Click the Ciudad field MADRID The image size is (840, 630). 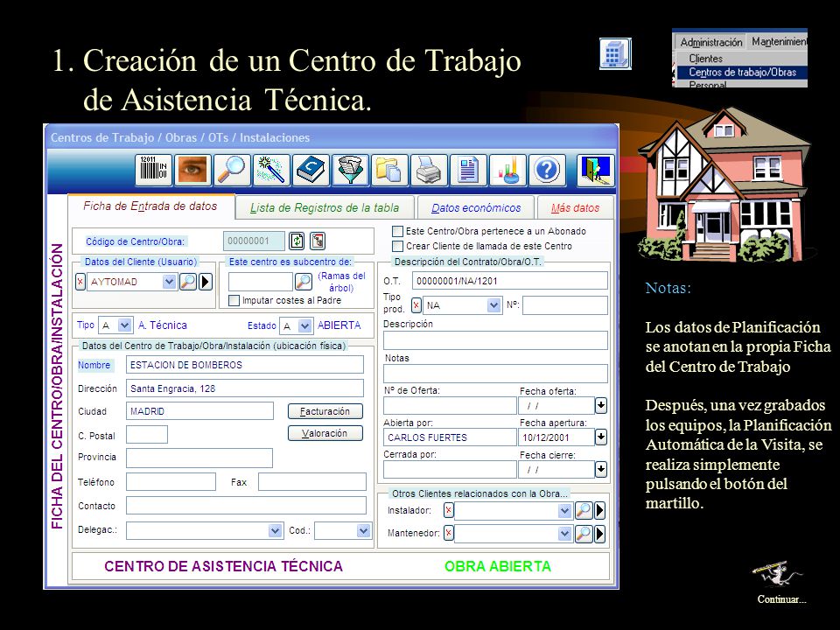pos(199,411)
